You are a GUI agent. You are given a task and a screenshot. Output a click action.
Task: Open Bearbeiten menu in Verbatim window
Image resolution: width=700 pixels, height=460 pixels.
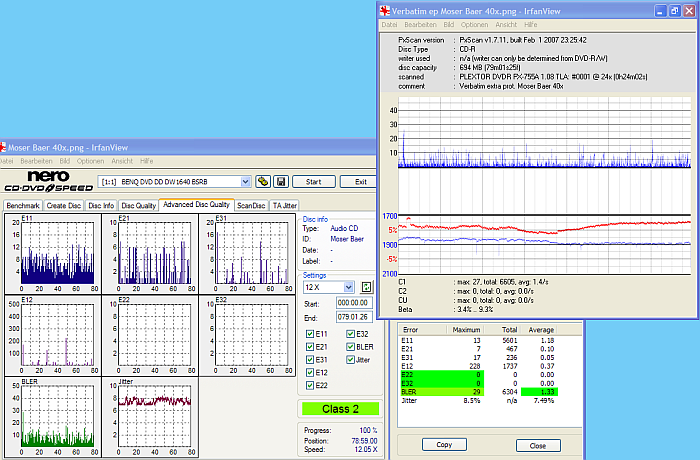[x=421, y=25]
